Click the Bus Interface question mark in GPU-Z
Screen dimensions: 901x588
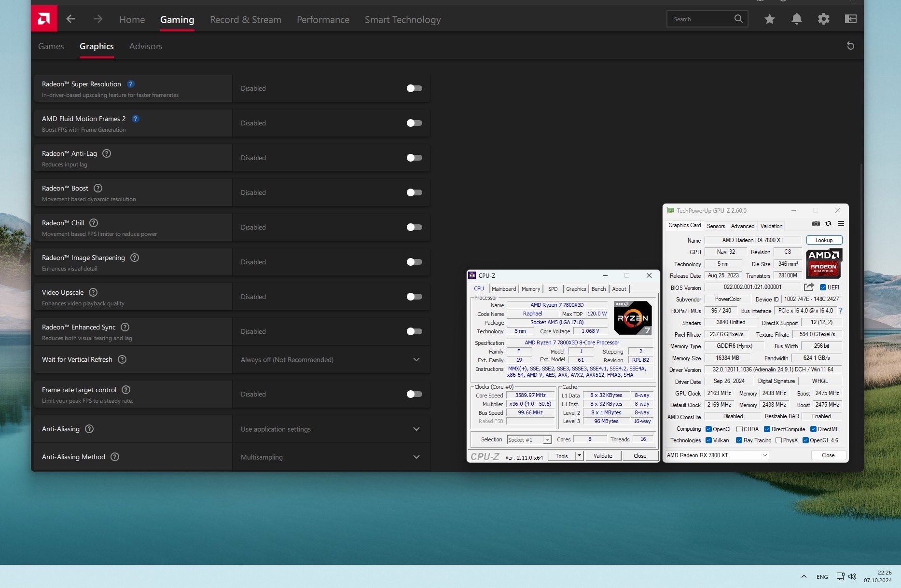click(841, 311)
